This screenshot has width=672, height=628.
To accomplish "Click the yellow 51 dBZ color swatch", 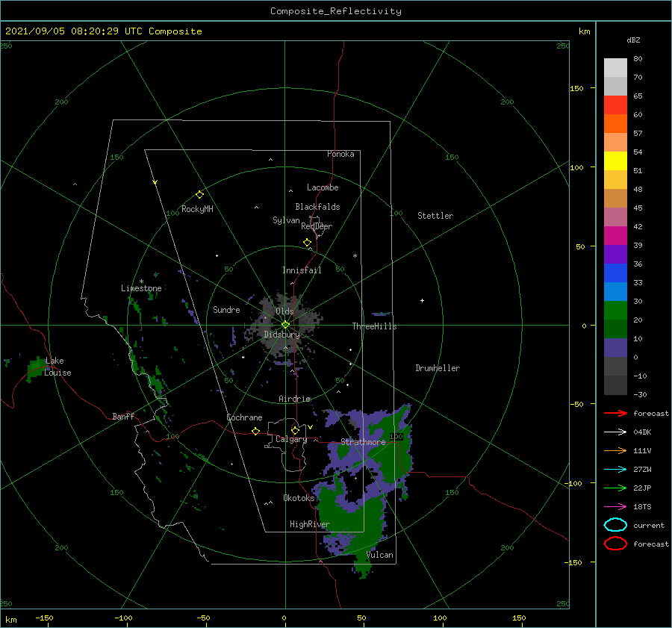I will coord(615,161).
